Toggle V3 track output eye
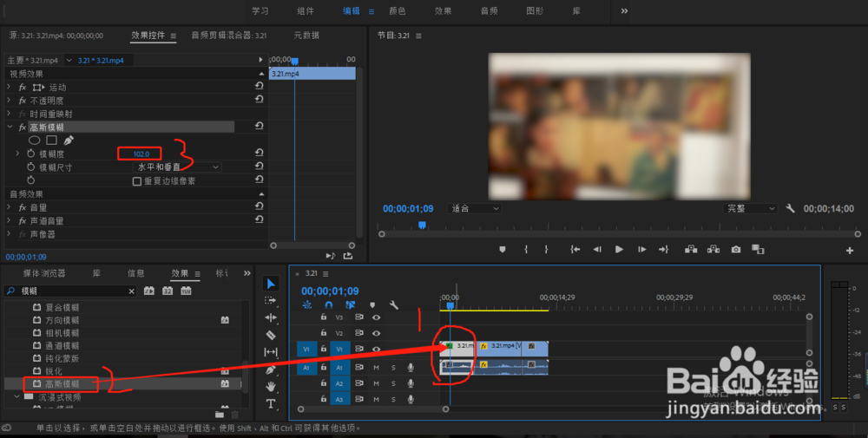Viewport: 868px width, 438px height. pyautogui.click(x=377, y=317)
